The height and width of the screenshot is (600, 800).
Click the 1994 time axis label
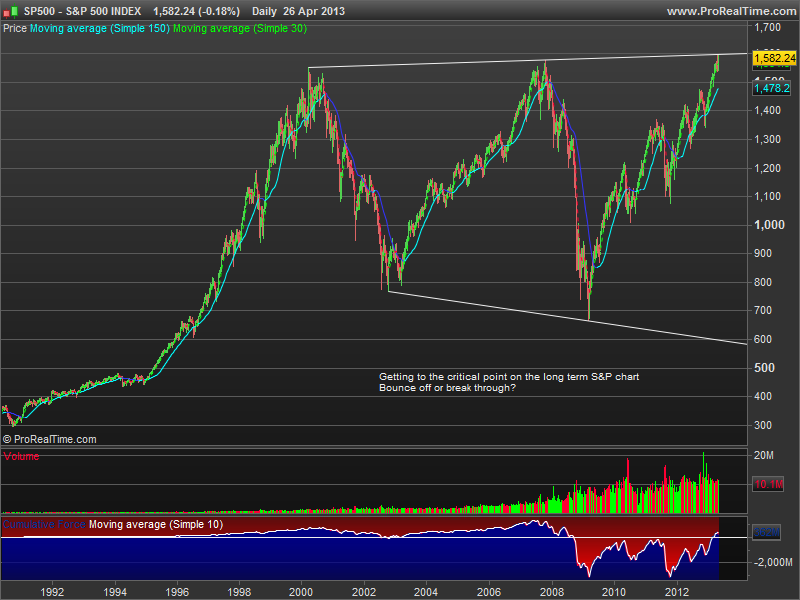tap(115, 592)
